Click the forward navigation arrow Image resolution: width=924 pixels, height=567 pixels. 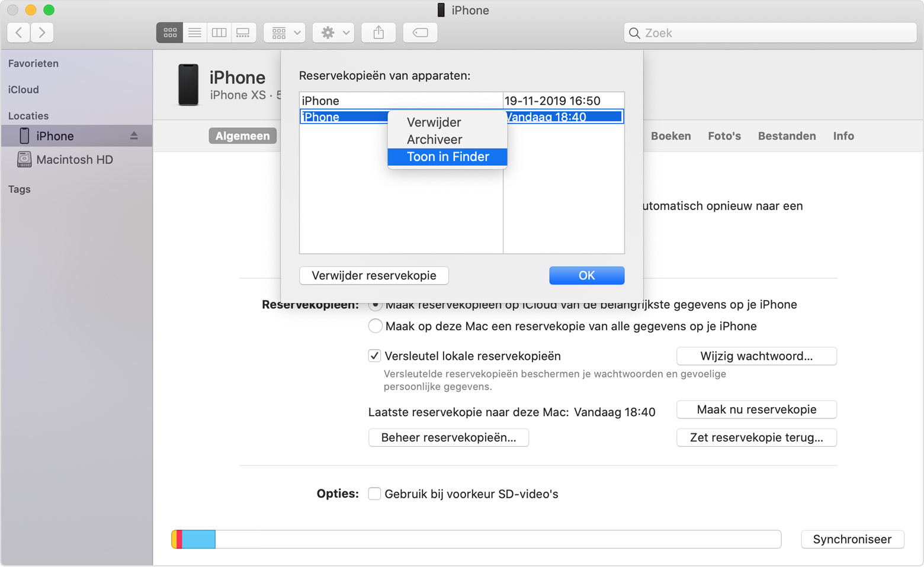point(42,33)
